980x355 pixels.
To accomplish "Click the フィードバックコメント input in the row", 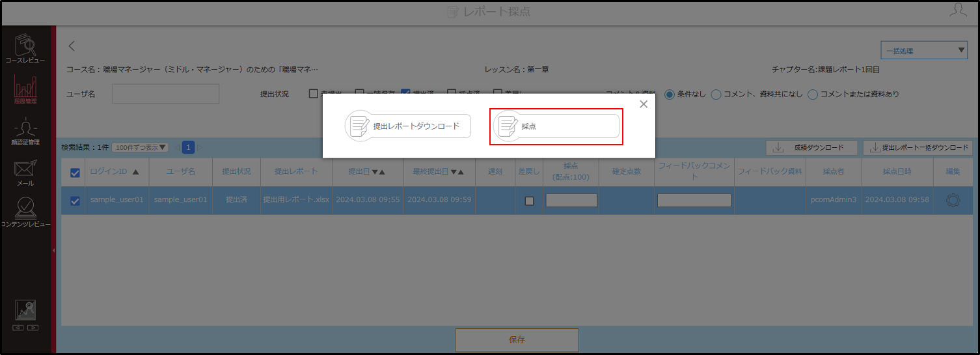I will (694, 201).
